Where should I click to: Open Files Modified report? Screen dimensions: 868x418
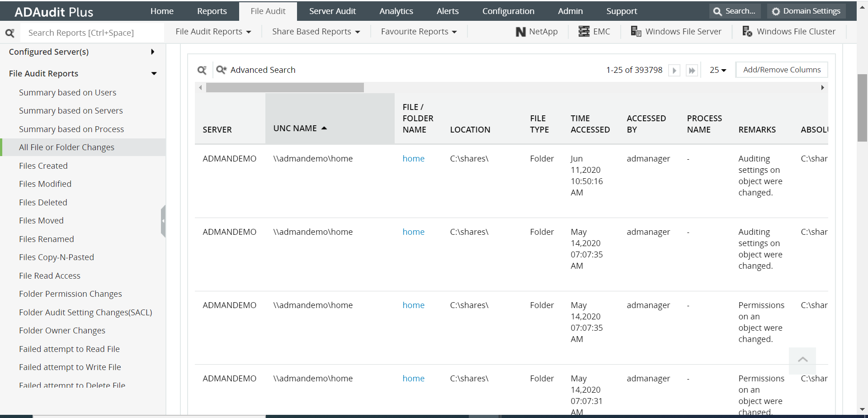[45, 184]
